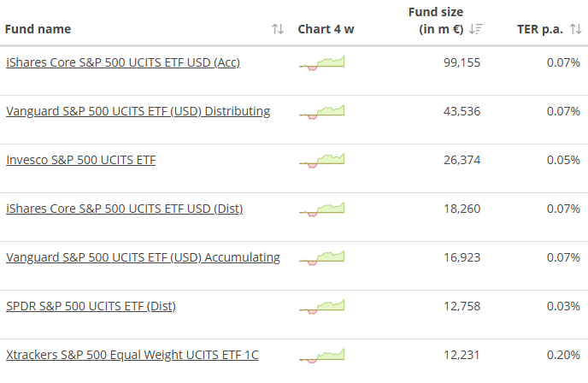This screenshot has height=383, width=588.
Task: View 4-week chart for iShares Core (Acc)
Action: point(322,62)
